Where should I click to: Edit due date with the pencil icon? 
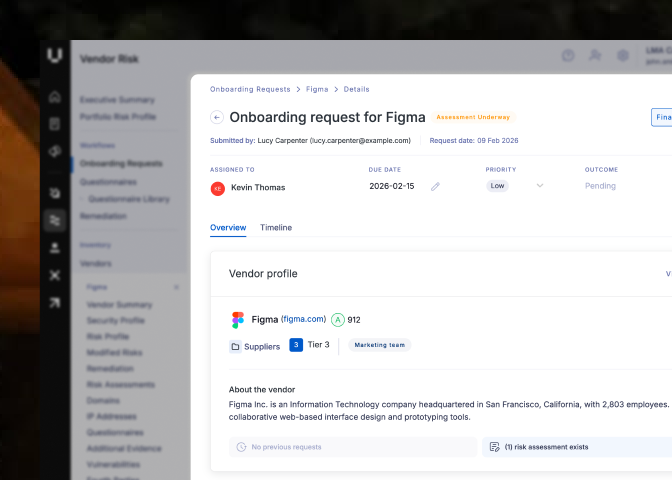(x=435, y=186)
